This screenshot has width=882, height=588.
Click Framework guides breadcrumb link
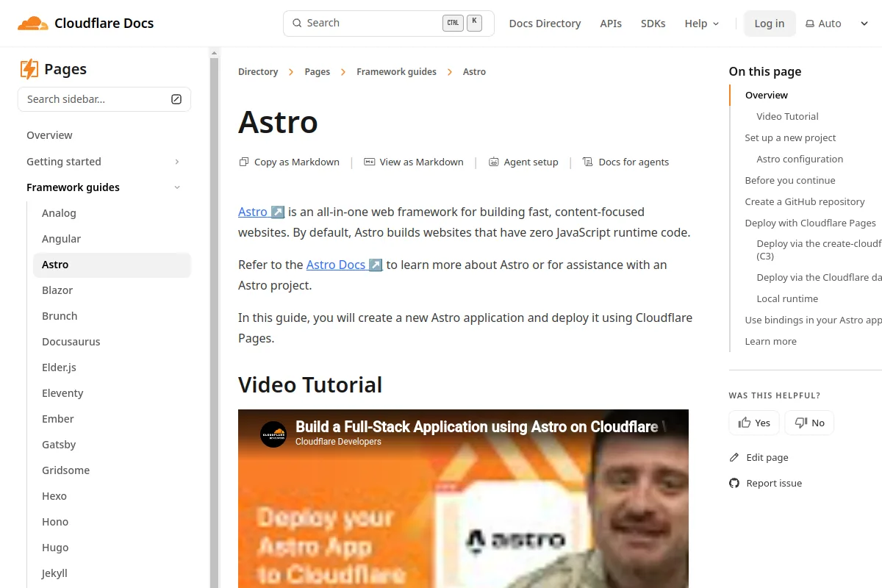(x=396, y=72)
